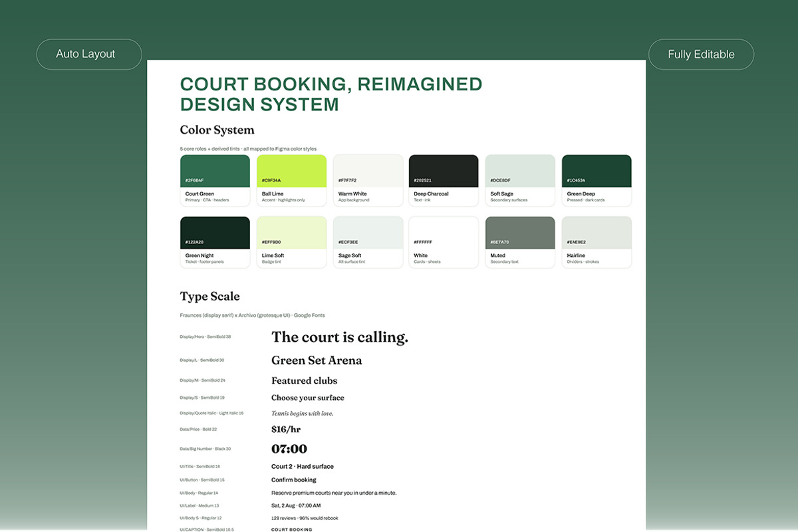Click the Color System heading
The height and width of the screenshot is (532, 798).
[217, 130]
